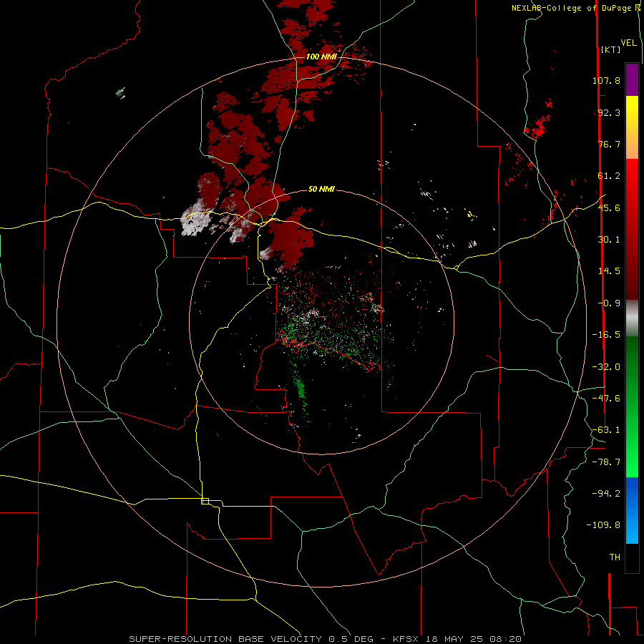Select the -94.2 value on the velocity scale
Viewport: 644px width, 644px height.
pyautogui.click(x=606, y=493)
